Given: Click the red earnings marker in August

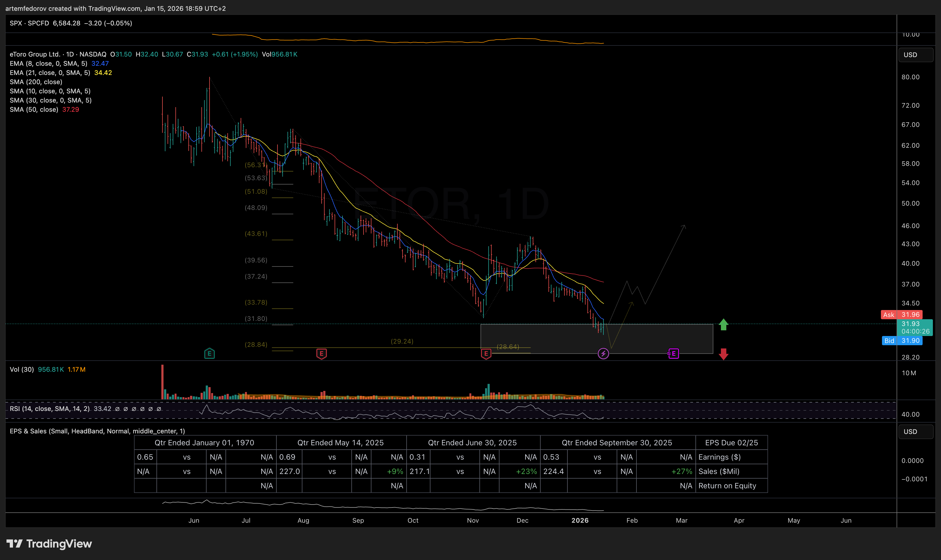Looking at the screenshot, I should (x=321, y=354).
